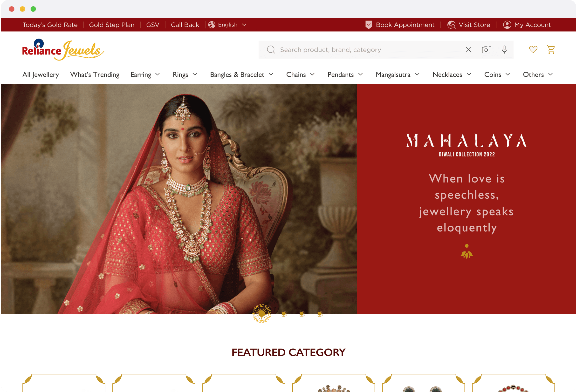Screen dimensions: 576x392
Task: Click the Reliance Jewels logo
Action: point(63,50)
